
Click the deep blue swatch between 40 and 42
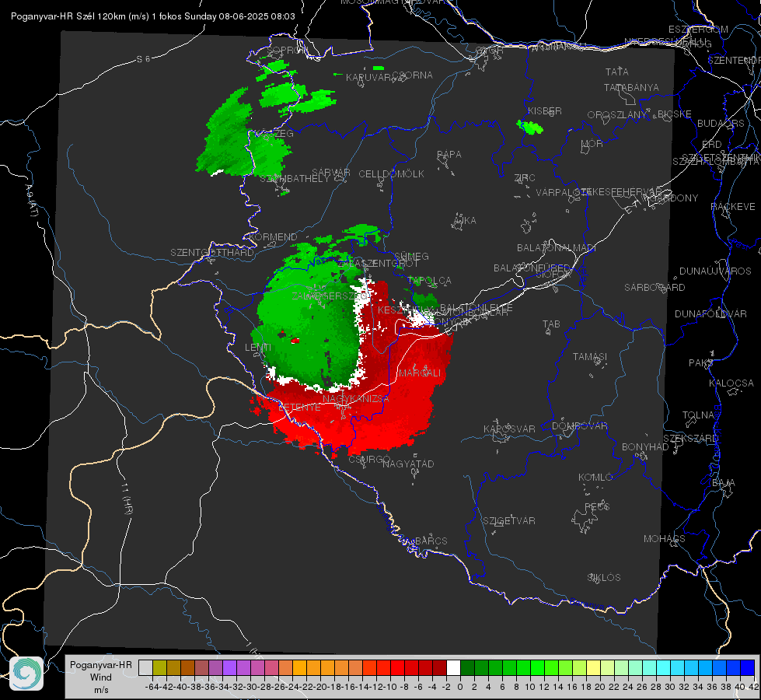(748, 667)
